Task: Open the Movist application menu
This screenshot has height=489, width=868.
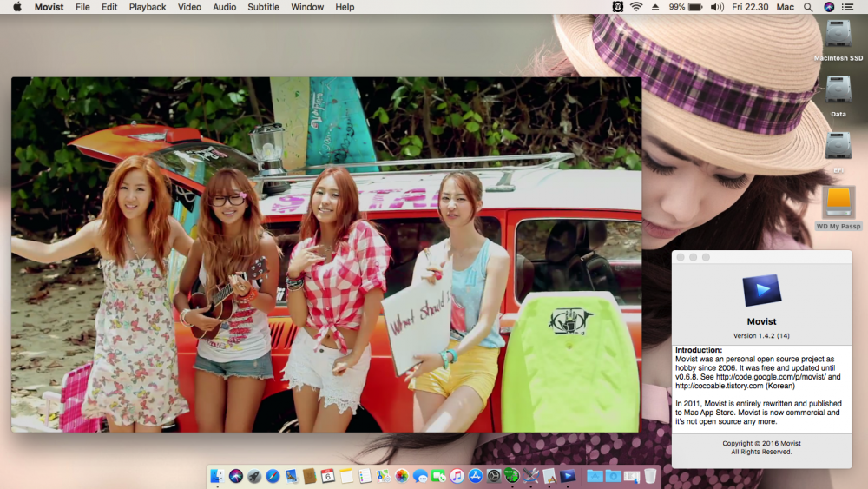Action: 49,7
